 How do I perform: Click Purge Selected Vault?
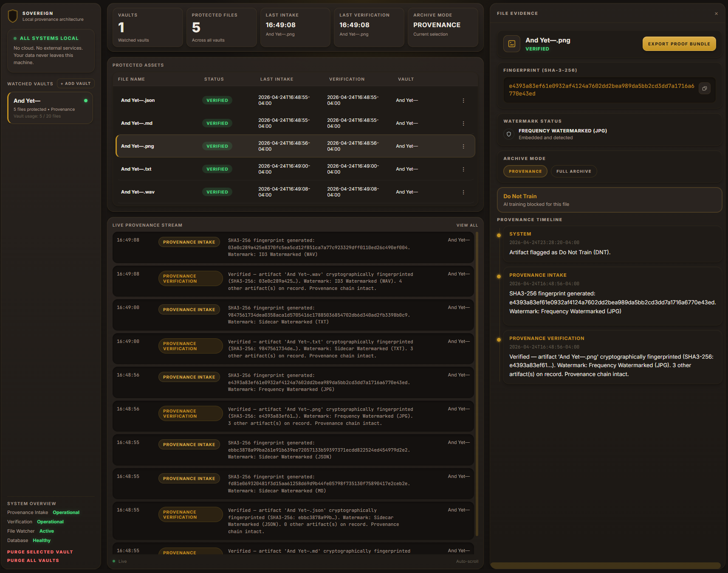click(40, 552)
